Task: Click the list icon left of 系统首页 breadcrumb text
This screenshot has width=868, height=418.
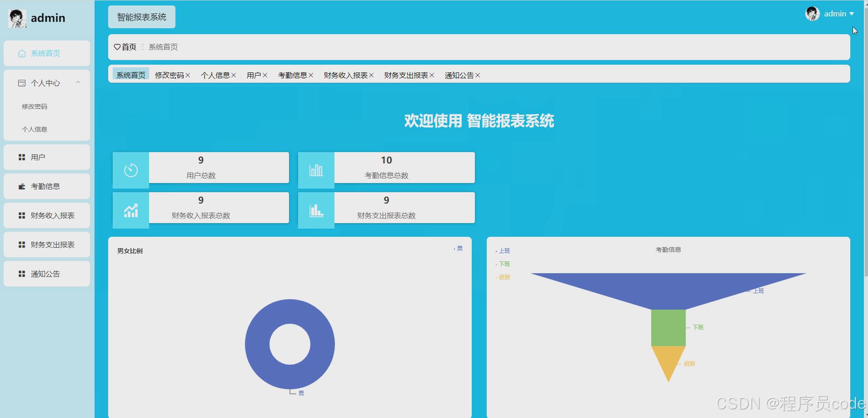Action: (142, 47)
